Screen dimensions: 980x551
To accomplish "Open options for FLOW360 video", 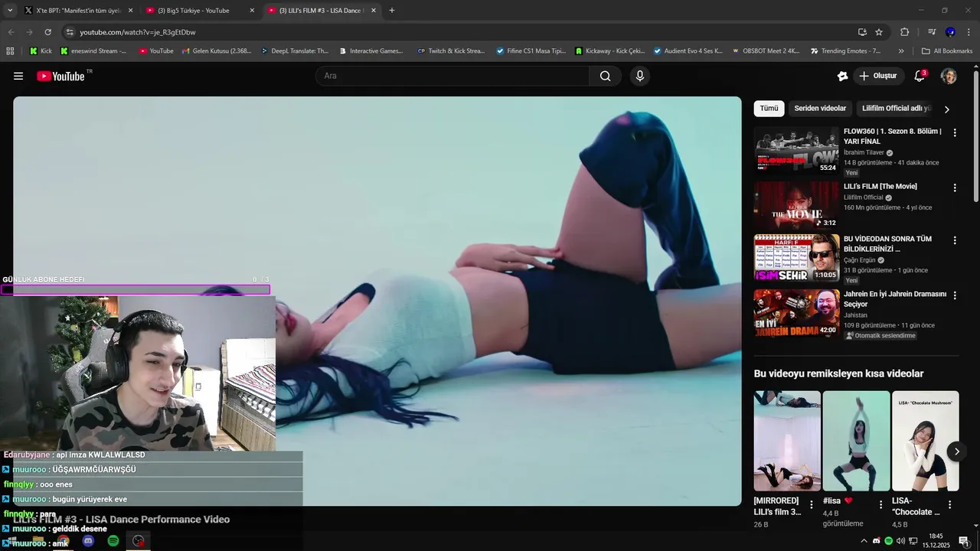I will (955, 132).
